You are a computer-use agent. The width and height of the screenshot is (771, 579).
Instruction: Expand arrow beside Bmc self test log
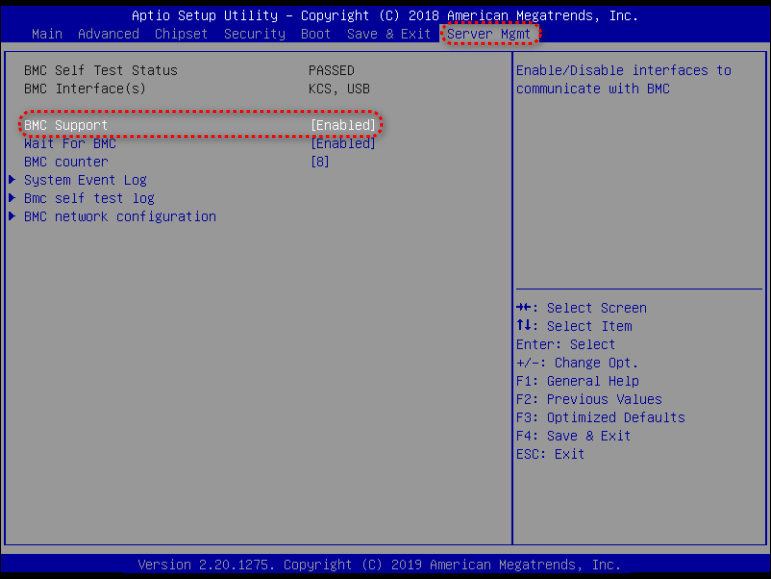tap(12, 198)
